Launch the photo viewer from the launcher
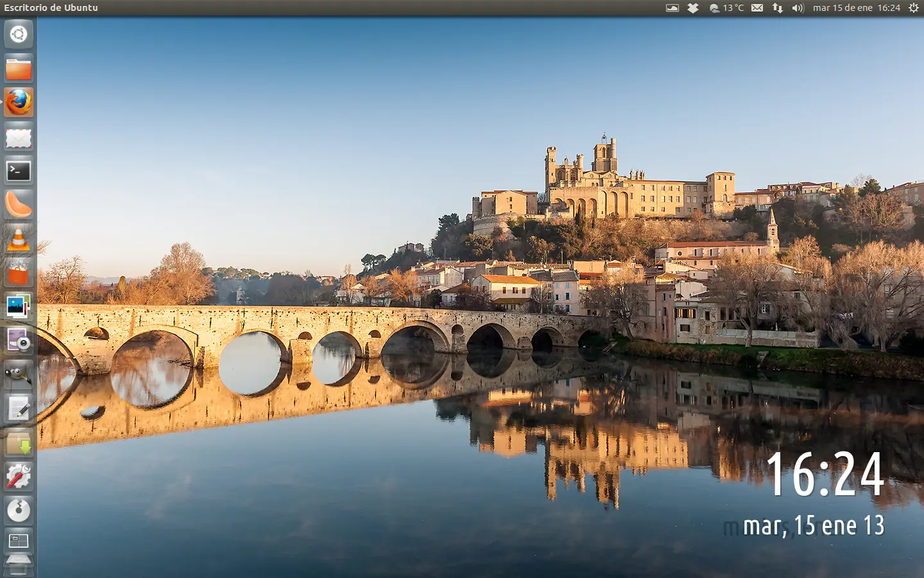924x578 pixels. pos(19,307)
